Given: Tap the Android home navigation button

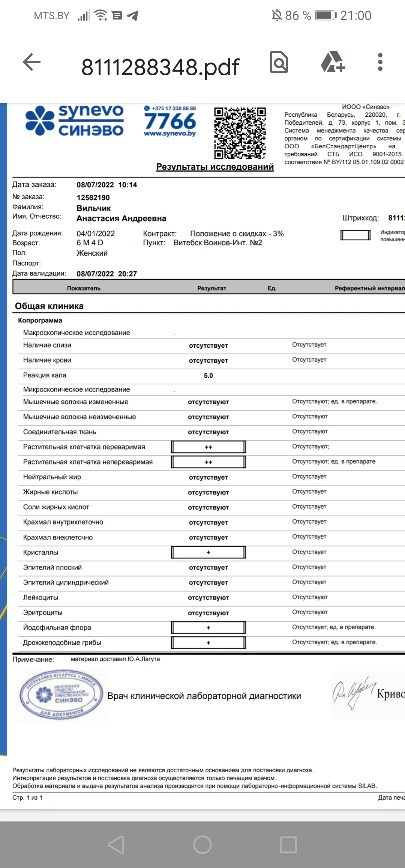Looking at the screenshot, I should tap(202, 845).
